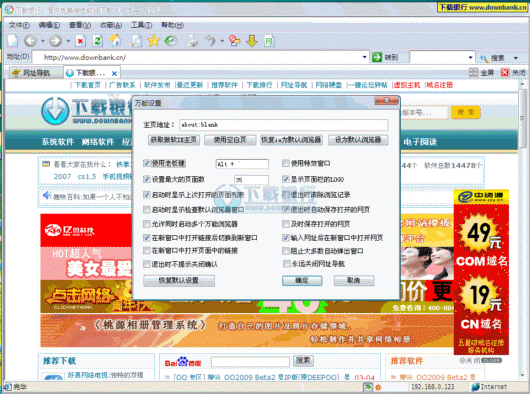Click the printer icon in toolbar

coord(192,41)
